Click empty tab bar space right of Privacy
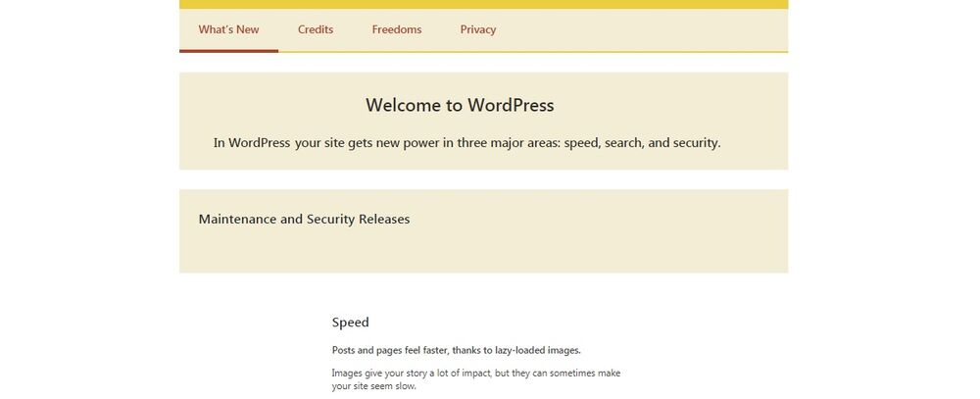Viewport: 980px width, 399px height. coord(647,29)
